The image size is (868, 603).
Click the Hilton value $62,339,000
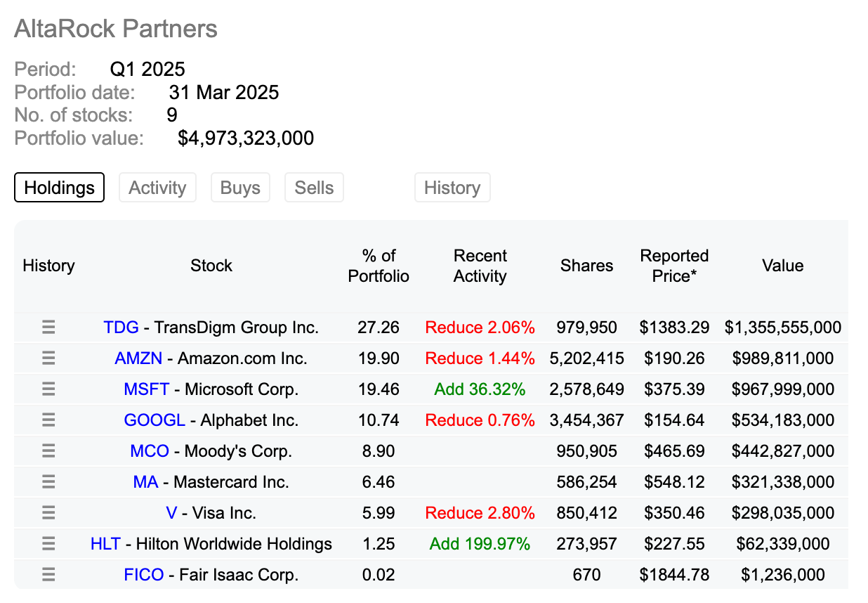pyautogui.click(x=783, y=544)
